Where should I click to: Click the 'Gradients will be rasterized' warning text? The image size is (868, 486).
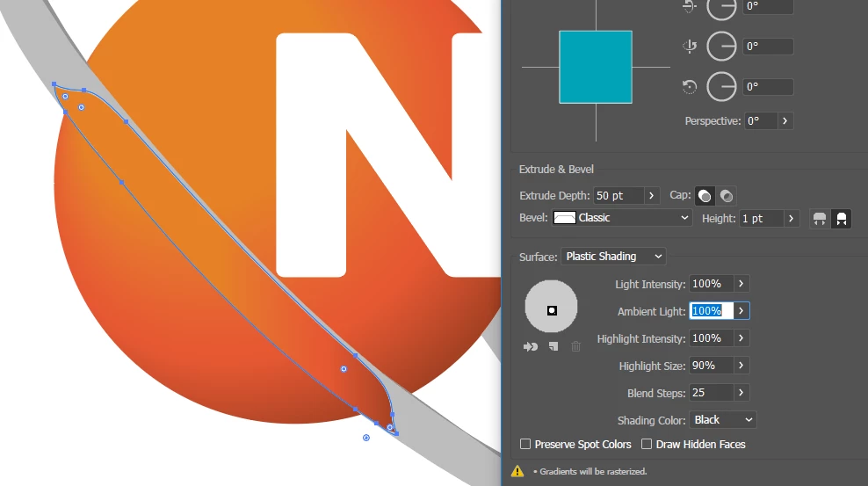click(593, 472)
